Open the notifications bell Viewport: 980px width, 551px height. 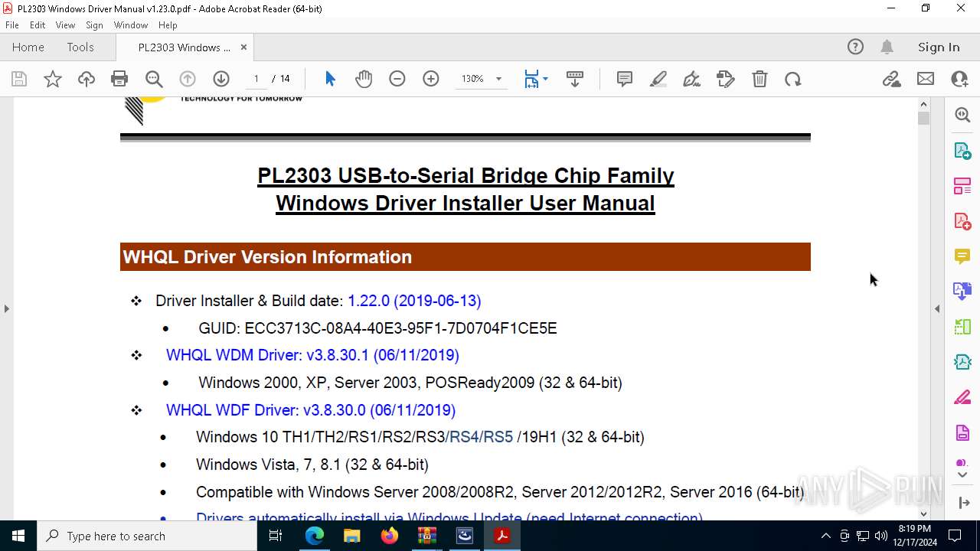tap(887, 47)
